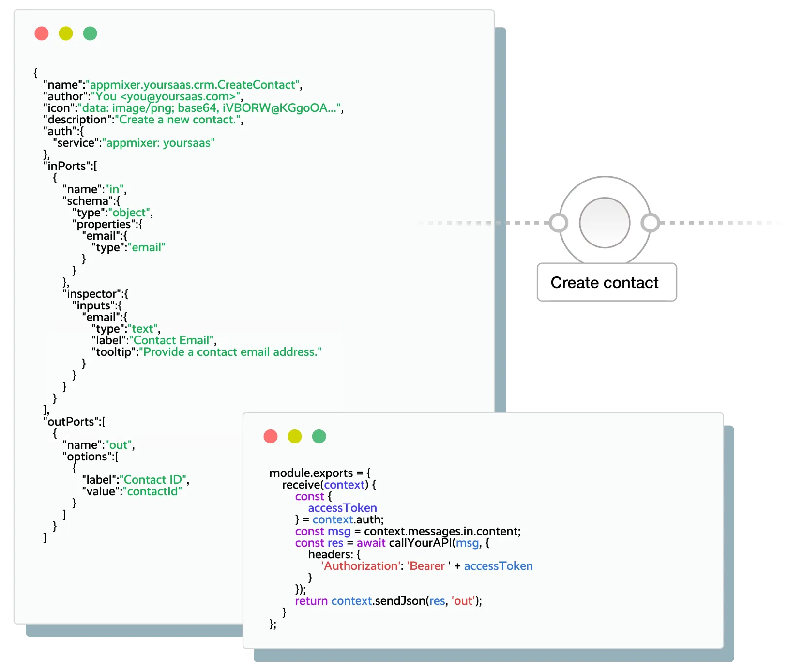
Task: Click the right output port of Create contact
Action: [x=649, y=223]
